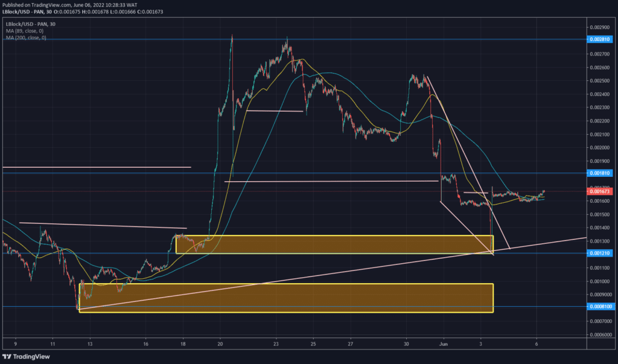
Task: Select the LBlock/USD - PAN, 30 chart legend title
Action: click(x=31, y=24)
